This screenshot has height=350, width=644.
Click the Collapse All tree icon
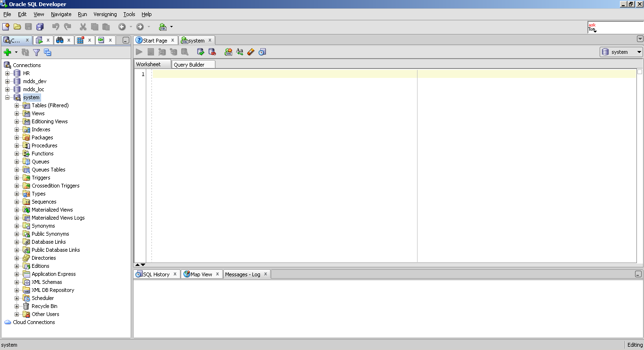coord(47,52)
